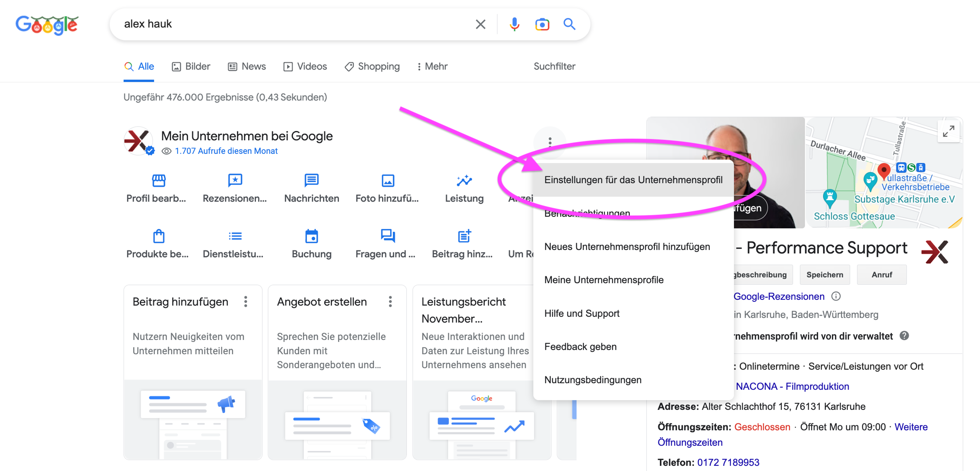
Task: Click the Foto hinzufügen image icon
Action: pos(388,181)
